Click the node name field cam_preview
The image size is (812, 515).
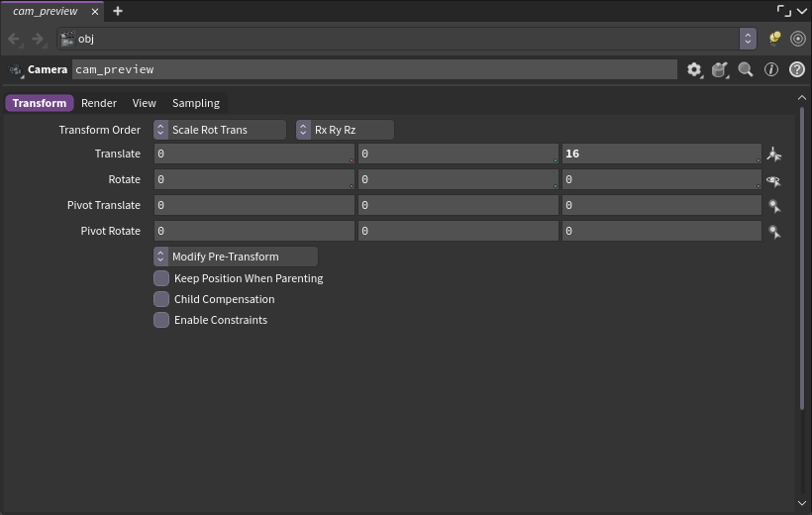click(x=374, y=69)
